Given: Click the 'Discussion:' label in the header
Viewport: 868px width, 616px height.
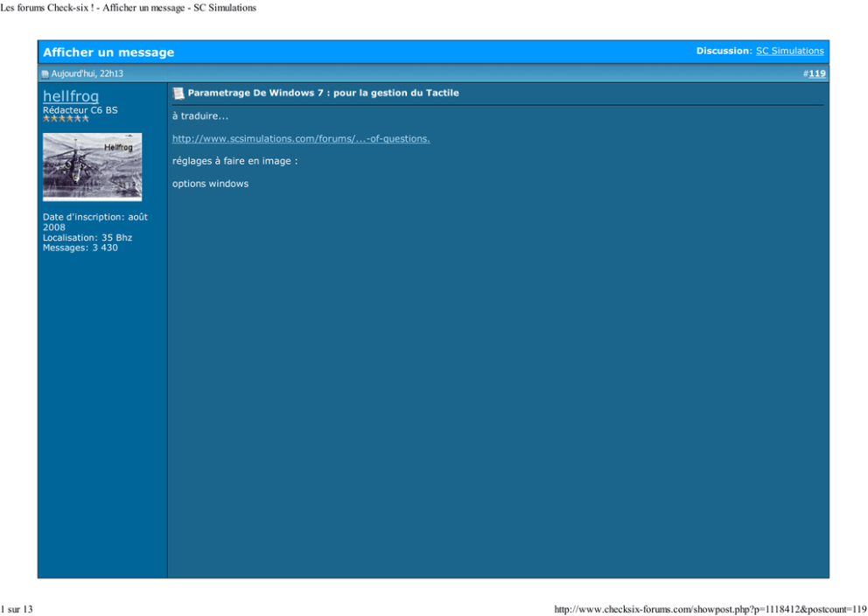Looking at the screenshot, I should (x=724, y=51).
